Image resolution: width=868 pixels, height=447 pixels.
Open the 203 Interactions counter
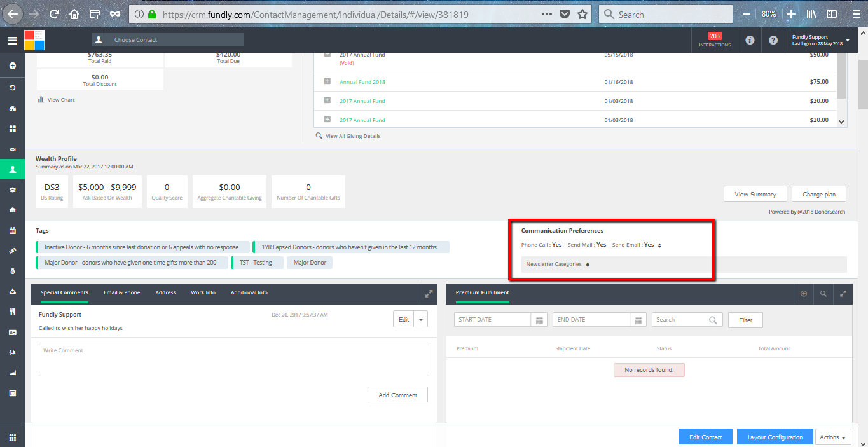pos(715,40)
